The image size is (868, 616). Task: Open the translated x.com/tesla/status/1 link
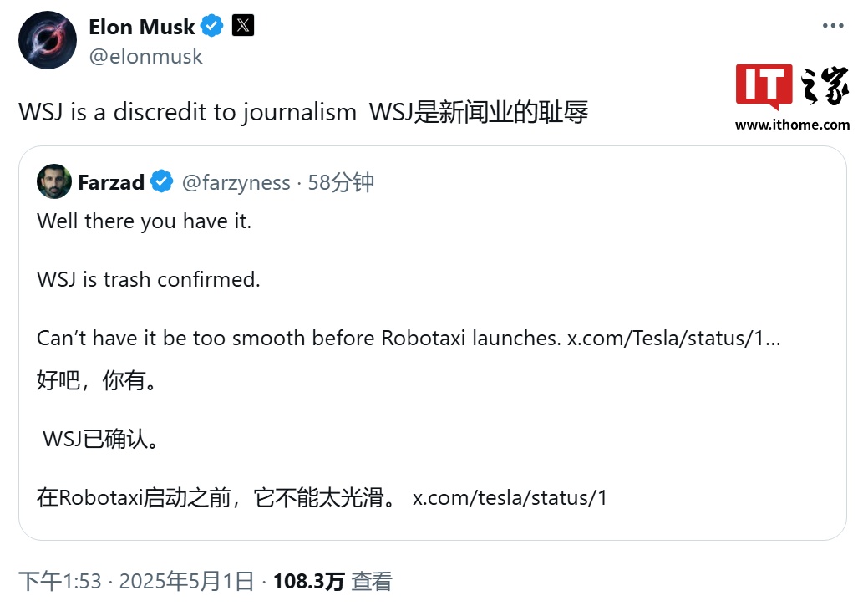(510, 497)
